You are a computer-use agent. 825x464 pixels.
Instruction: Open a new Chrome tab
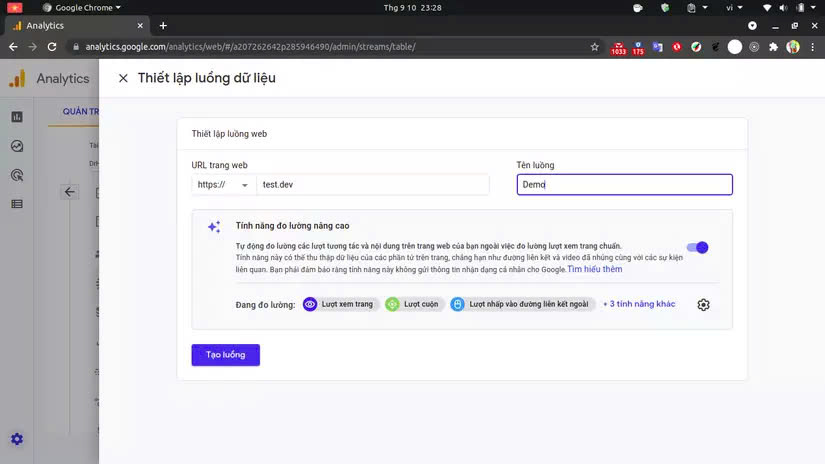163,26
